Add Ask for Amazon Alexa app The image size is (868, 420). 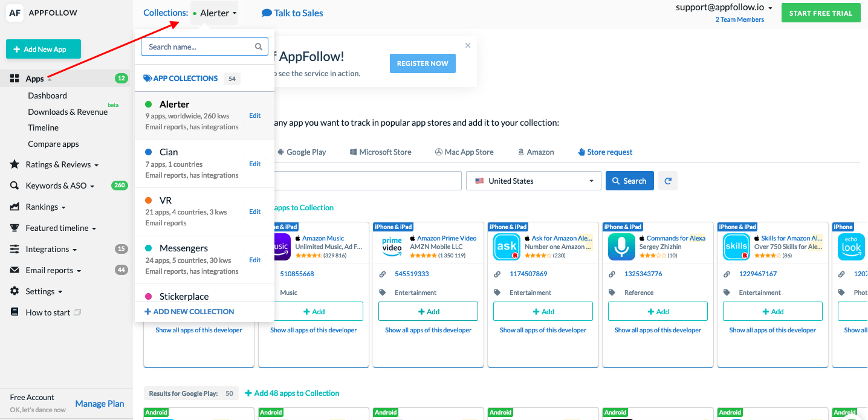543,311
